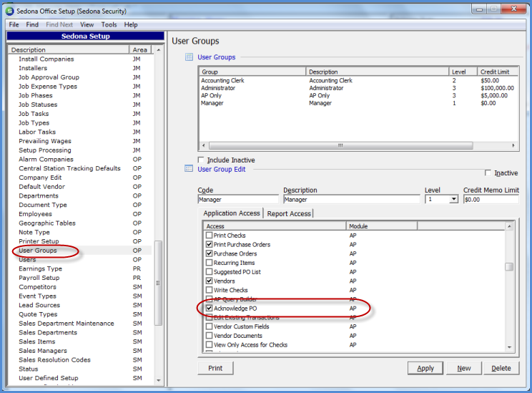This screenshot has width=532, height=393.
Task: Select the Accounting Clerk group row
Action: pos(358,80)
